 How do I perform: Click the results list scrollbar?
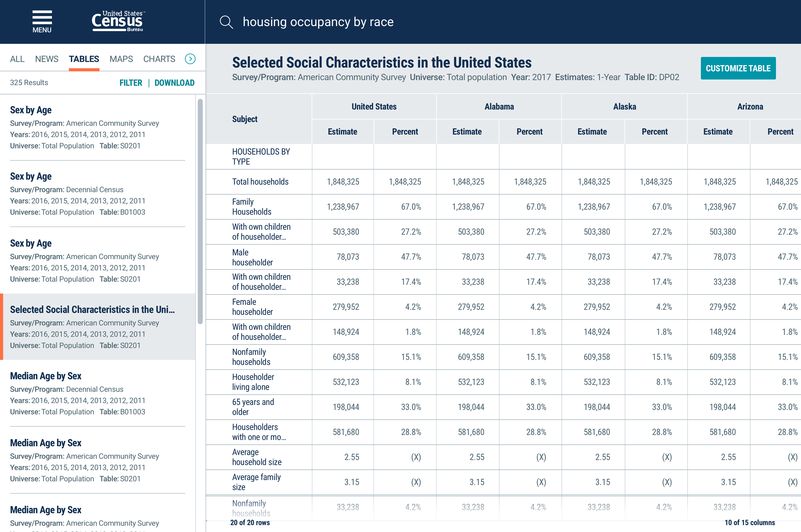(x=200, y=211)
